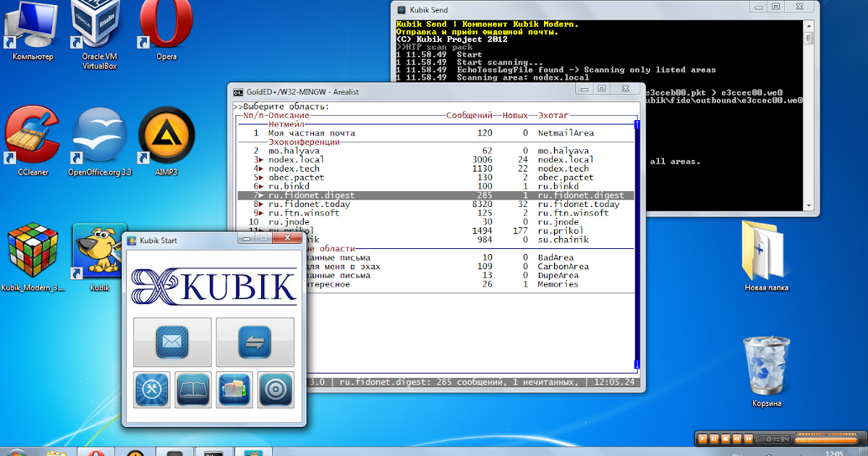The width and height of the screenshot is (868, 456).
Task: Select the ru.binkd echo area row
Action: point(435,186)
